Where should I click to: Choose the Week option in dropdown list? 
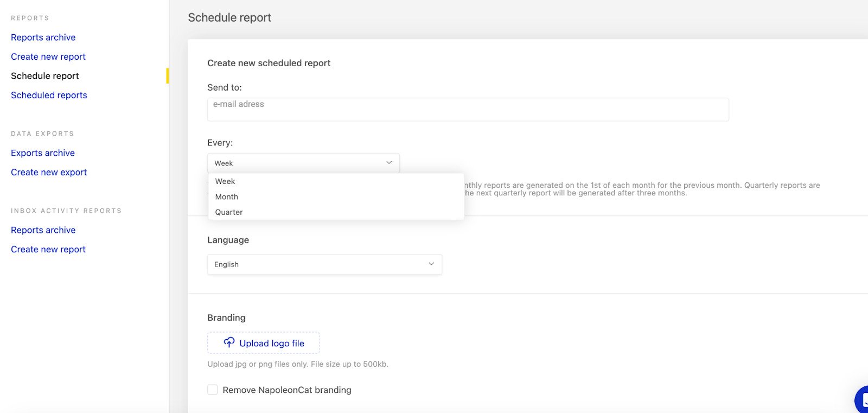336,181
